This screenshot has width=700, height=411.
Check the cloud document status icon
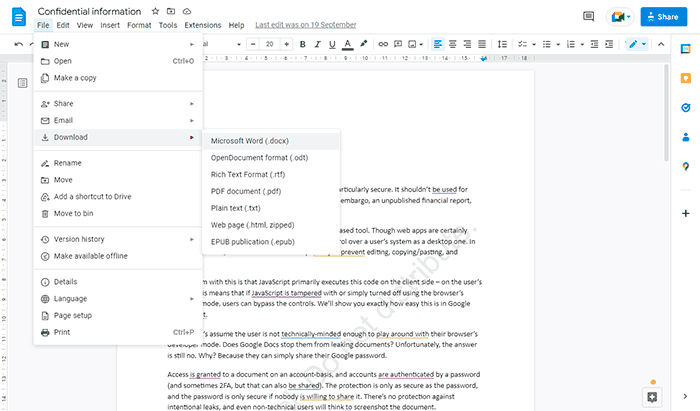[187, 11]
